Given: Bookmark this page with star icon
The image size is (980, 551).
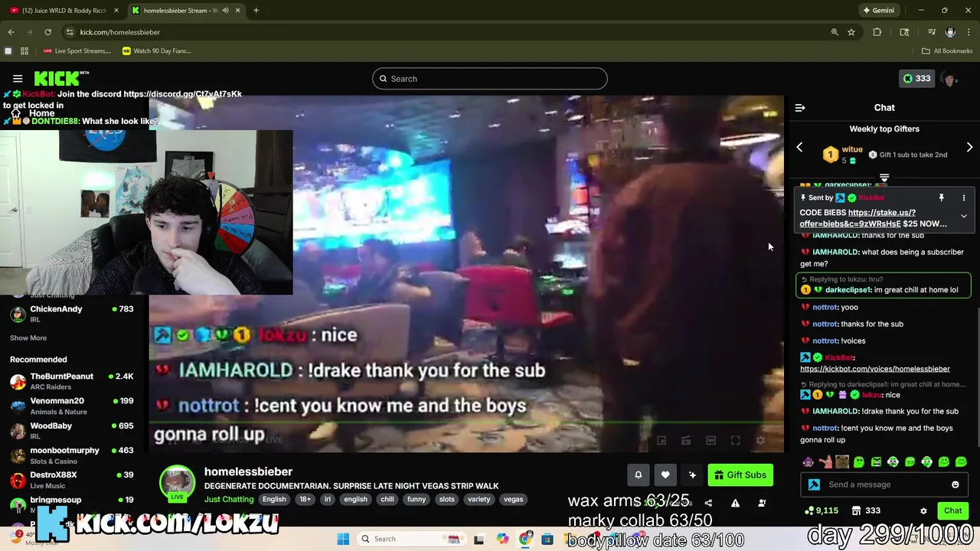Looking at the screenshot, I should [x=851, y=32].
